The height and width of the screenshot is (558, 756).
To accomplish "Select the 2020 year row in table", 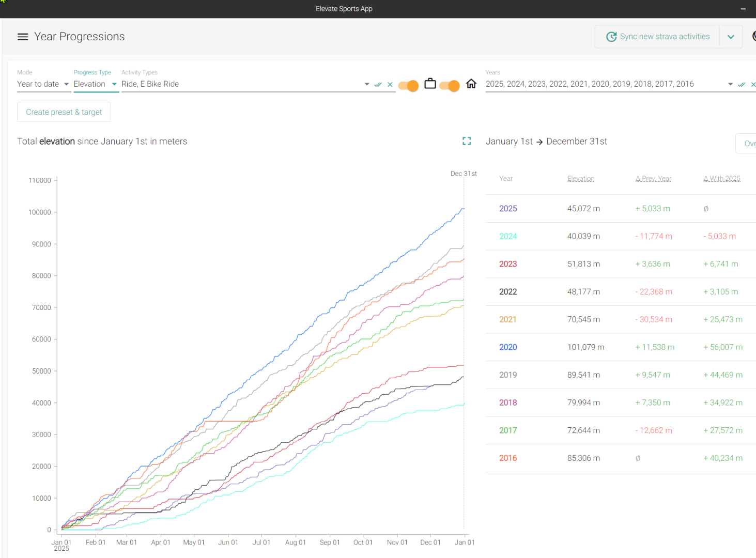I will [508, 347].
